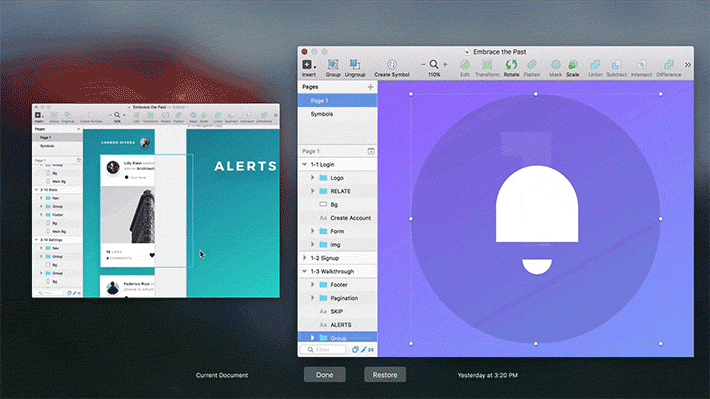Click Flatten tool in the right version window

click(532, 68)
